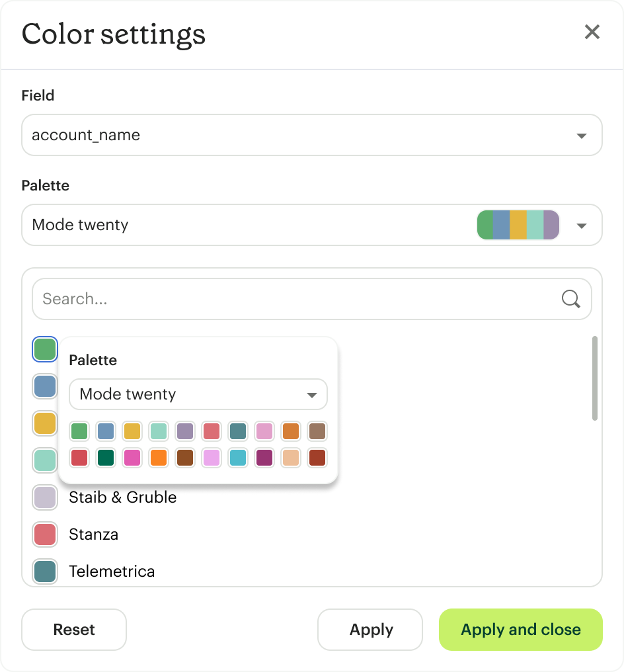
Task: Pick the teal swatch in the palette grid
Action: pos(238,431)
